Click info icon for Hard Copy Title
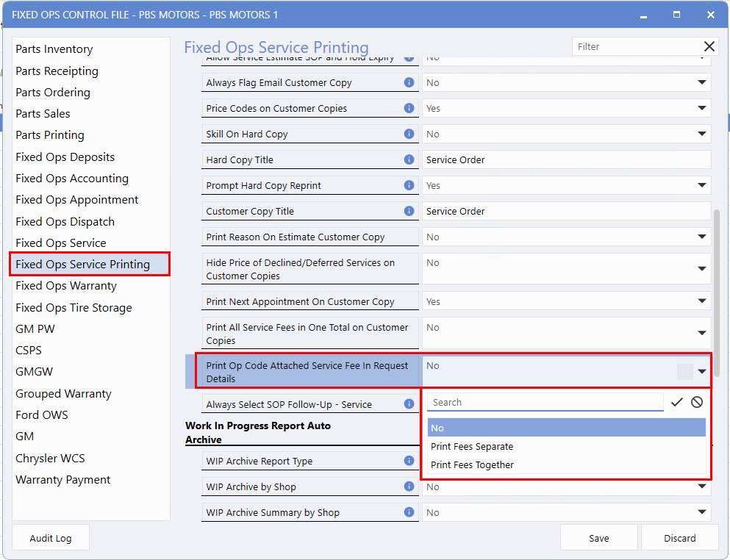730x560 pixels. [409, 159]
